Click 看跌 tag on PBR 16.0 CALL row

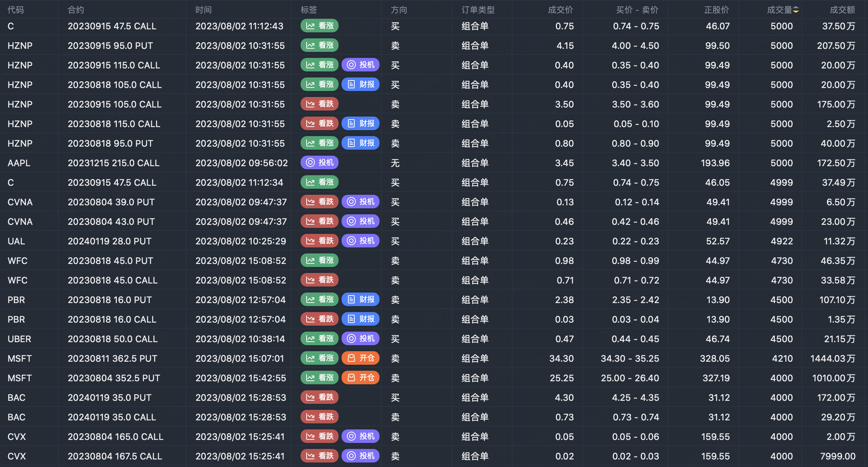point(319,319)
